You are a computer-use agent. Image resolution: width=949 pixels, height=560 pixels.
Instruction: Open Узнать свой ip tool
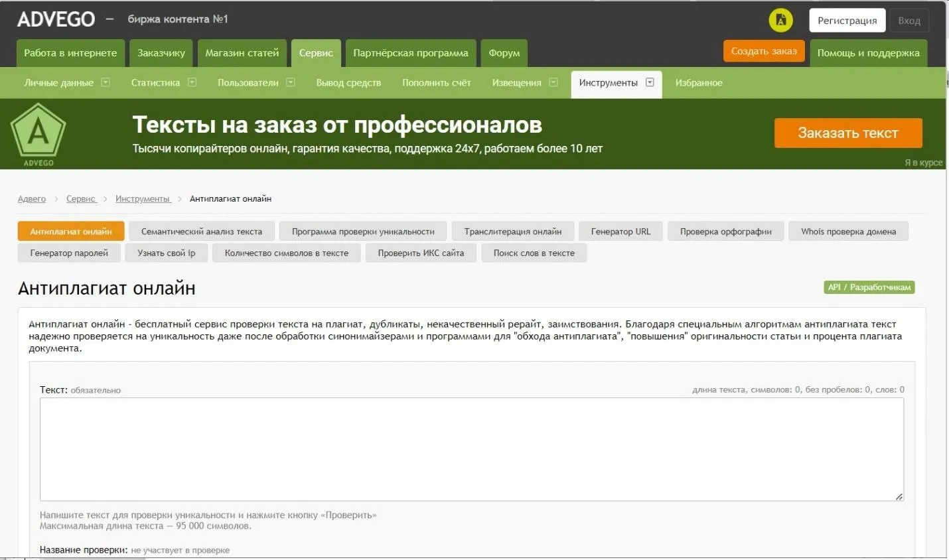click(167, 253)
